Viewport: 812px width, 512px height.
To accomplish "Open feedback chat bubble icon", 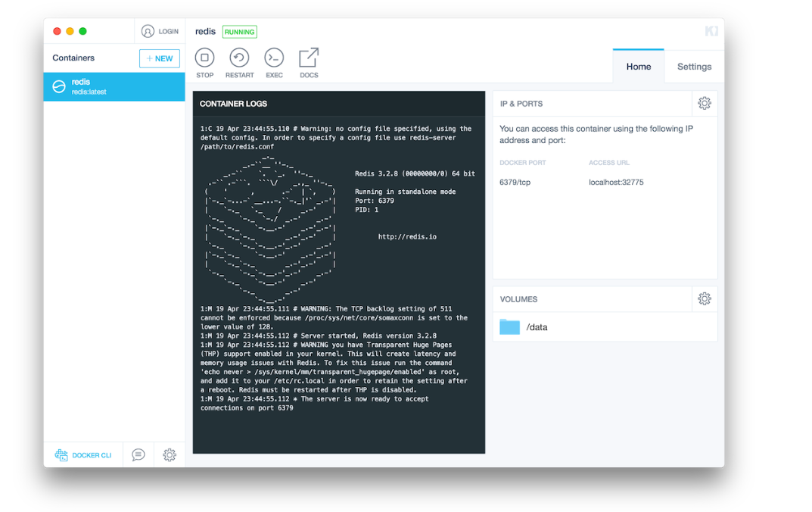I will [x=138, y=455].
